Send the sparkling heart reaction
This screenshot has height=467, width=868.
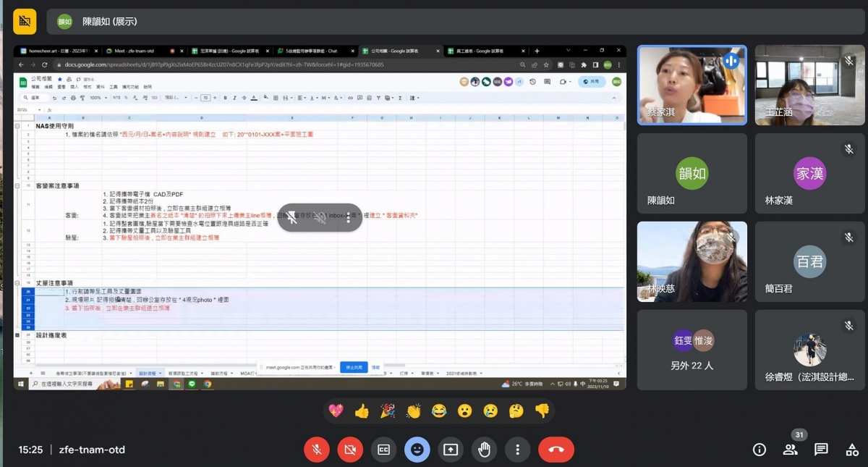[336, 411]
